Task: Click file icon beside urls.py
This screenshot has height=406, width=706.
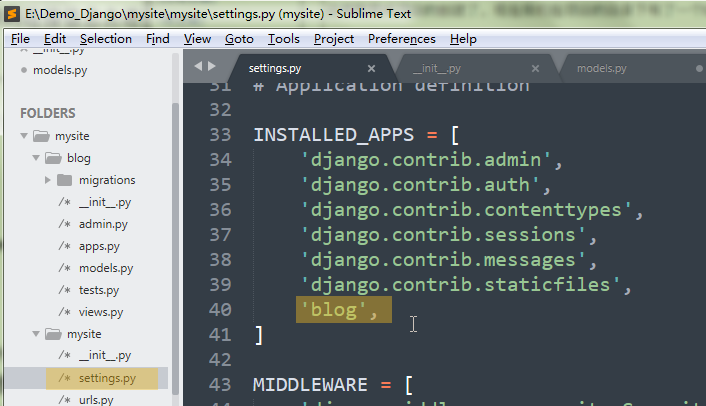Action: [x=65, y=399]
